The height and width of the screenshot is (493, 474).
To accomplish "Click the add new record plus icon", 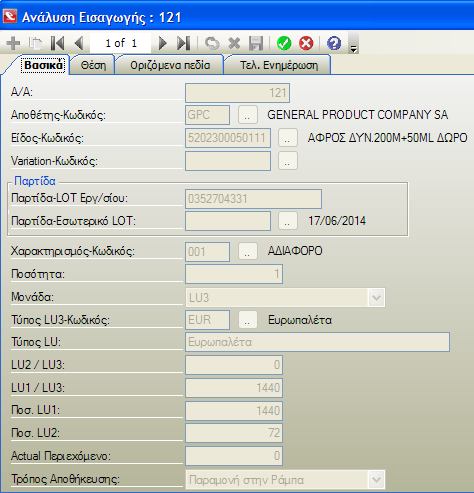I will point(13,43).
